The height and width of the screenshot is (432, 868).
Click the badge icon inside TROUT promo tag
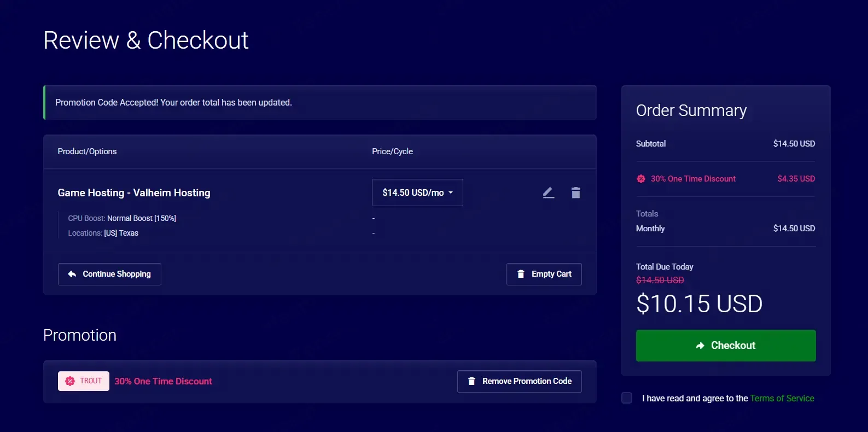pos(70,381)
